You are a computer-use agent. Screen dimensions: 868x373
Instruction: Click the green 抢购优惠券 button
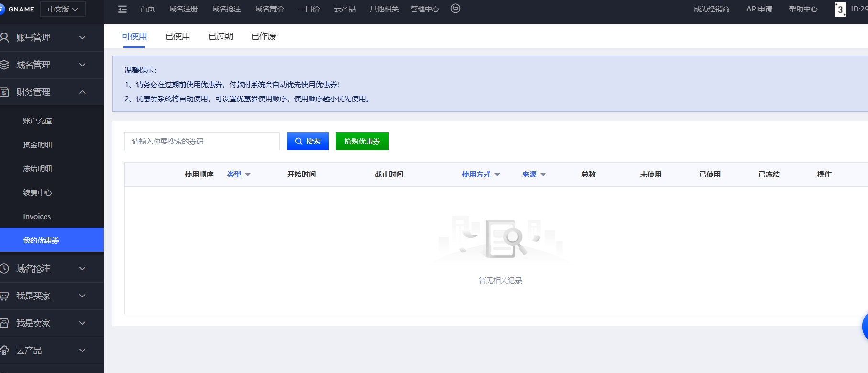pyautogui.click(x=362, y=142)
